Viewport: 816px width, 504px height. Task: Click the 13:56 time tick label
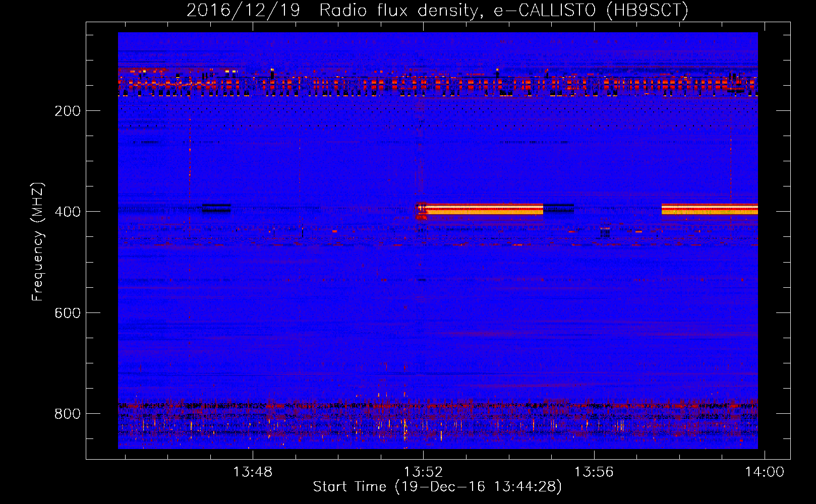[x=594, y=472]
